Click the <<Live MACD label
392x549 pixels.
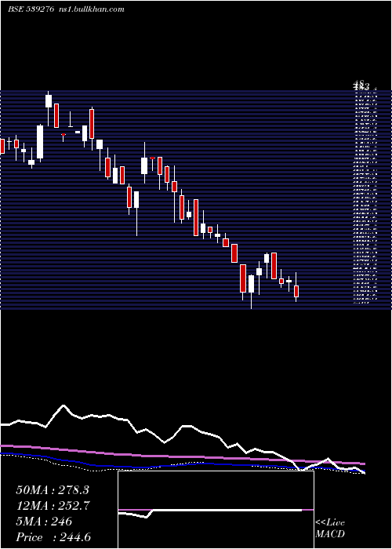[330, 528]
